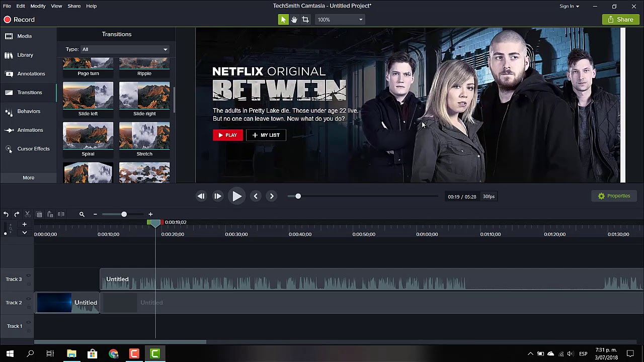The height and width of the screenshot is (362, 644).
Task: Select the Untitled audio clip on Track 3
Action: (x=372, y=279)
